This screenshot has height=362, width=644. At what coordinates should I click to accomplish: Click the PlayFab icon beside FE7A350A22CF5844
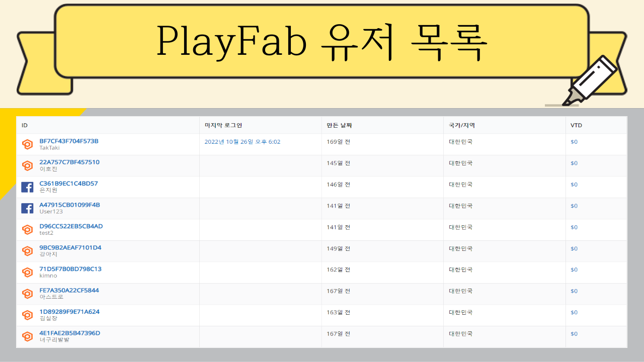[x=27, y=294]
